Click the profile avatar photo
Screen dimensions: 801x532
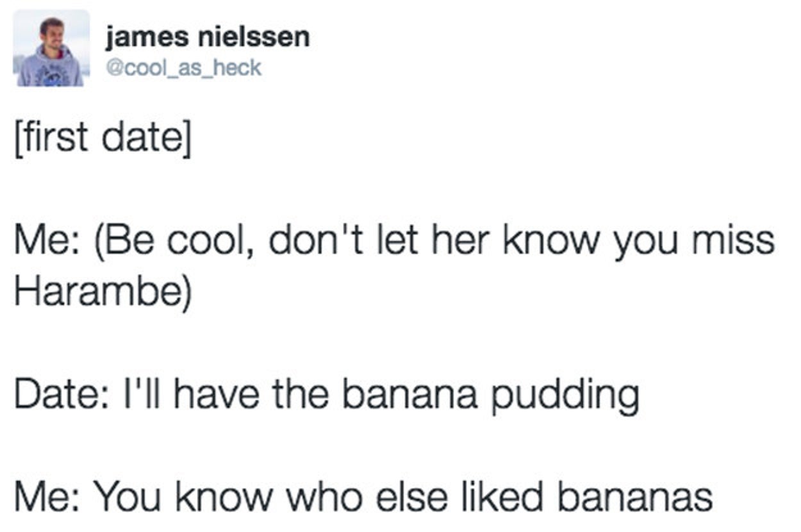[51, 49]
